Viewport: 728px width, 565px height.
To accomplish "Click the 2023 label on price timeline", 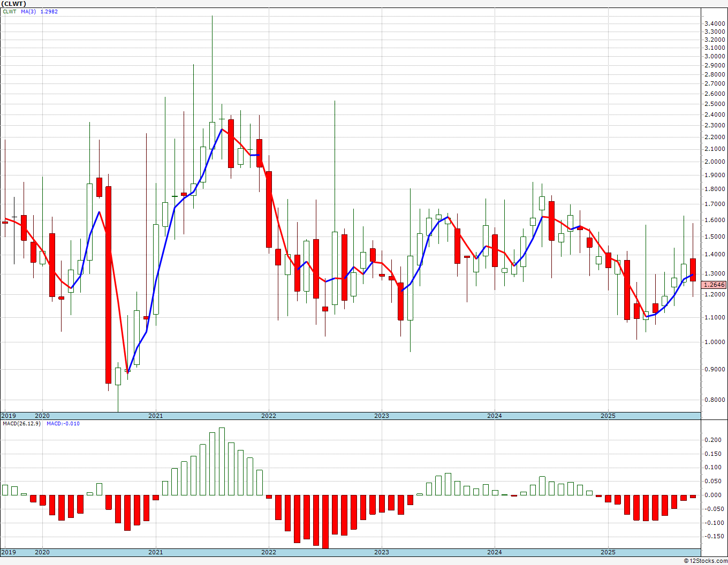I will [x=382, y=416].
